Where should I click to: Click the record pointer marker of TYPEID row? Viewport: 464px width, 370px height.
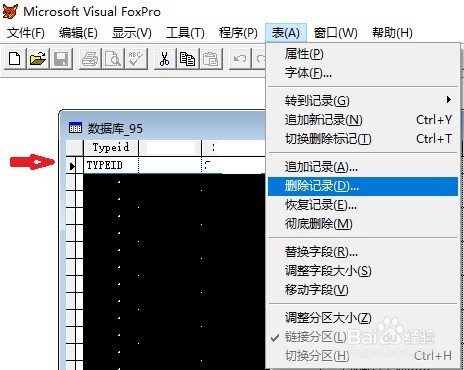72,166
